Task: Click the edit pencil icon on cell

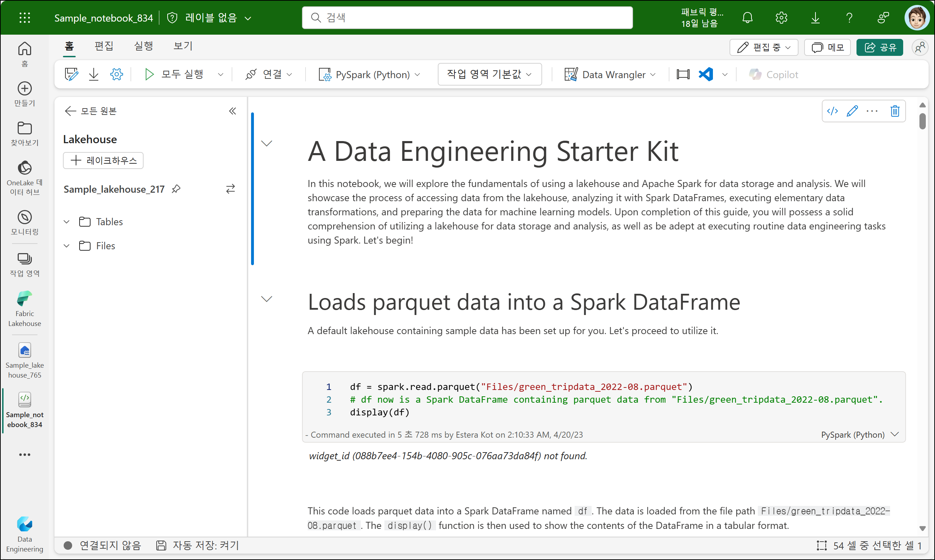Action: [x=852, y=111]
